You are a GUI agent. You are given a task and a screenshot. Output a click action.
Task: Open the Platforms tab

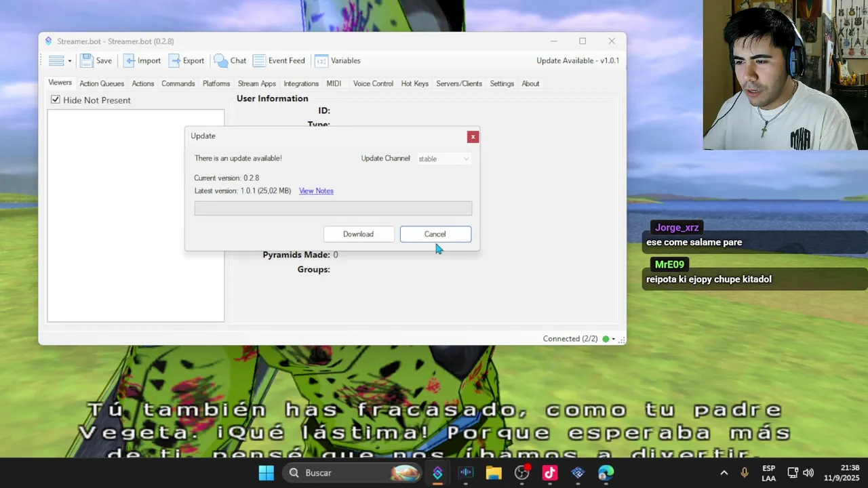click(216, 84)
